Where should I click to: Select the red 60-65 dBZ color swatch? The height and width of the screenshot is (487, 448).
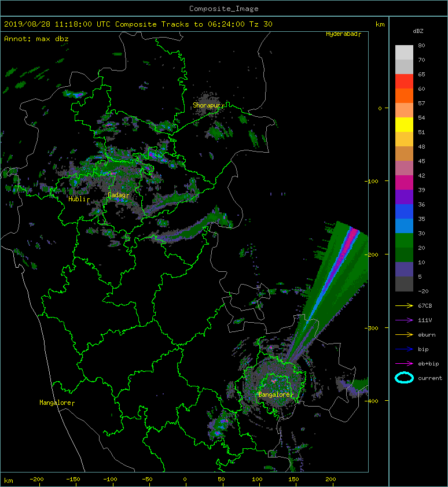pos(404,82)
